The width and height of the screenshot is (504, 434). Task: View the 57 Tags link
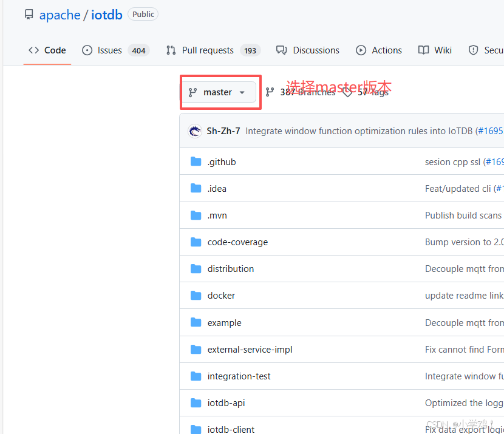(x=373, y=92)
